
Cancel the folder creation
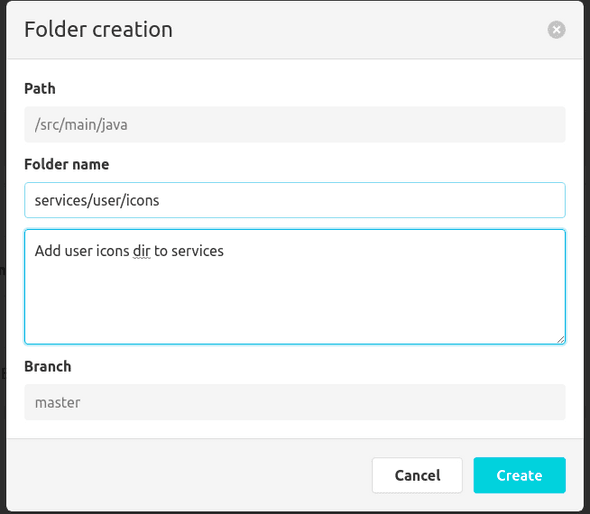(x=417, y=475)
